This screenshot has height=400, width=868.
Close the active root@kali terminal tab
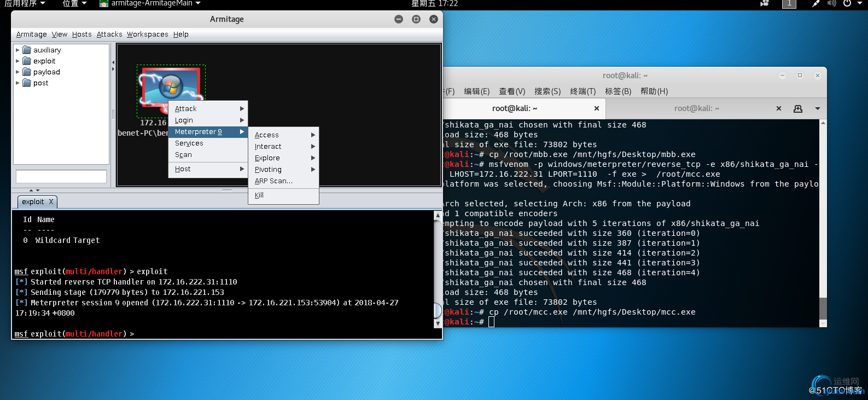[597, 108]
